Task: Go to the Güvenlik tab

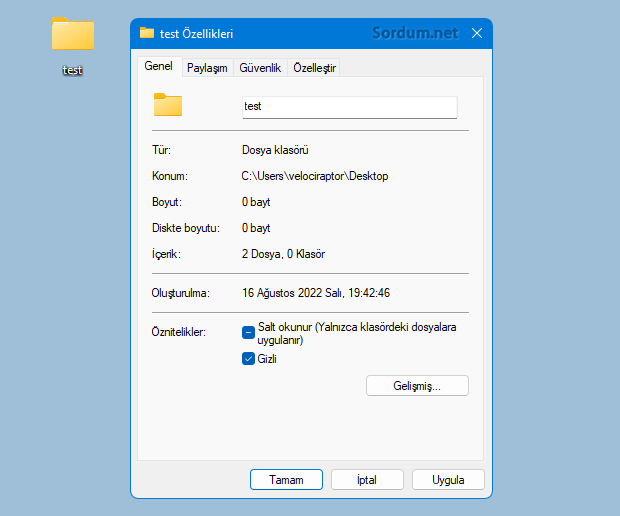Action: point(260,68)
